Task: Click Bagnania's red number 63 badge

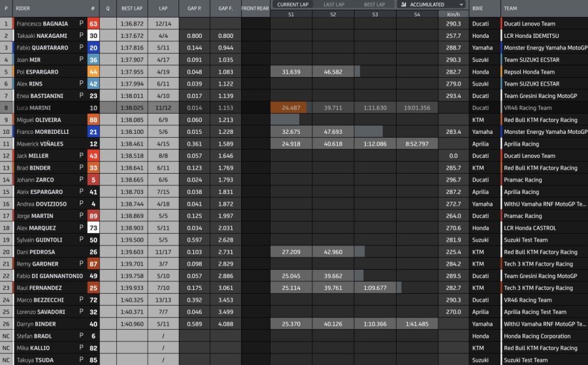Action: pyautogui.click(x=93, y=24)
